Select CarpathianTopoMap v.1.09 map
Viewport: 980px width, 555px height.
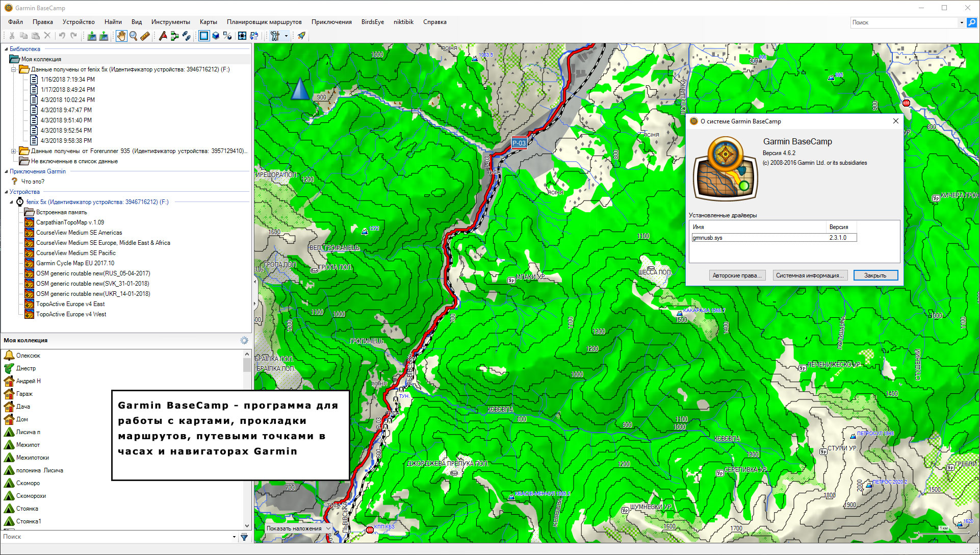click(x=70, y=222)
